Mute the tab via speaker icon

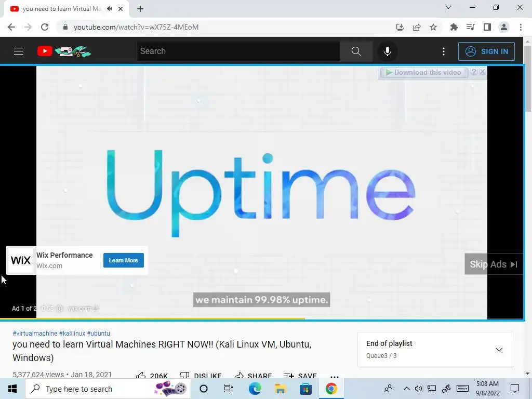[x=109, y=9]
